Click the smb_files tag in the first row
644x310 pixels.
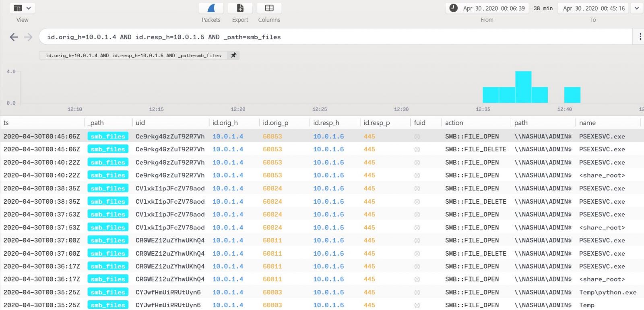pos(108,136)
